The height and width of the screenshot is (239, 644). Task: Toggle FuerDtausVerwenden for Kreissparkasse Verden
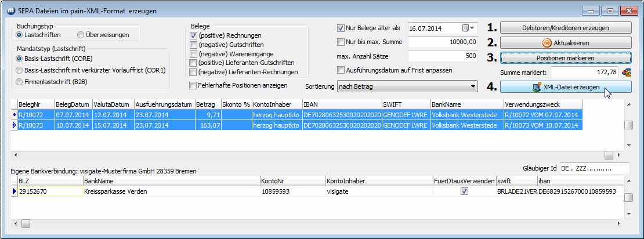(x=464, y=191)
